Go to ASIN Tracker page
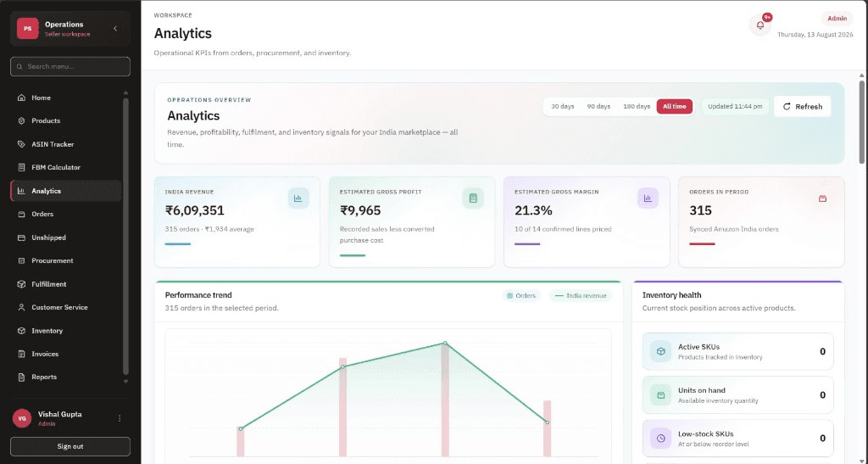This screenshot has height=464, width=868. [x=66, y=144]
